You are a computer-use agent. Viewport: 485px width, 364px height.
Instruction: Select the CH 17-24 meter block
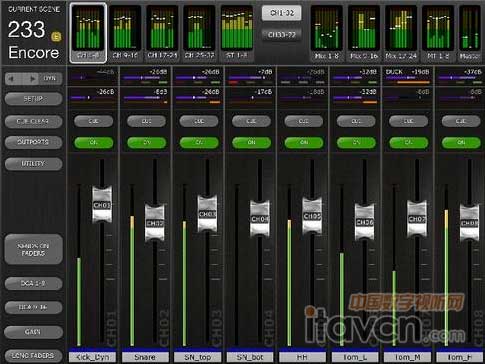[162, 33]
